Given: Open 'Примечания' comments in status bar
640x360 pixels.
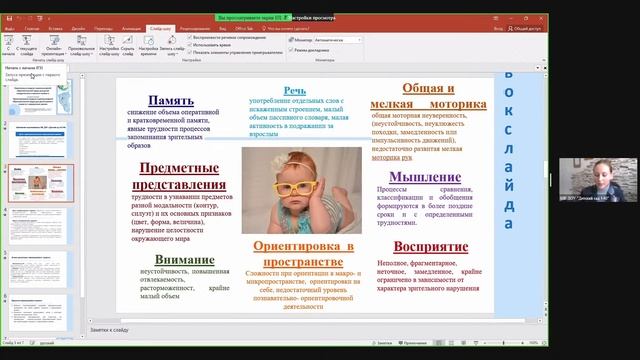Looking at the screenshot, I should (412, 343).
